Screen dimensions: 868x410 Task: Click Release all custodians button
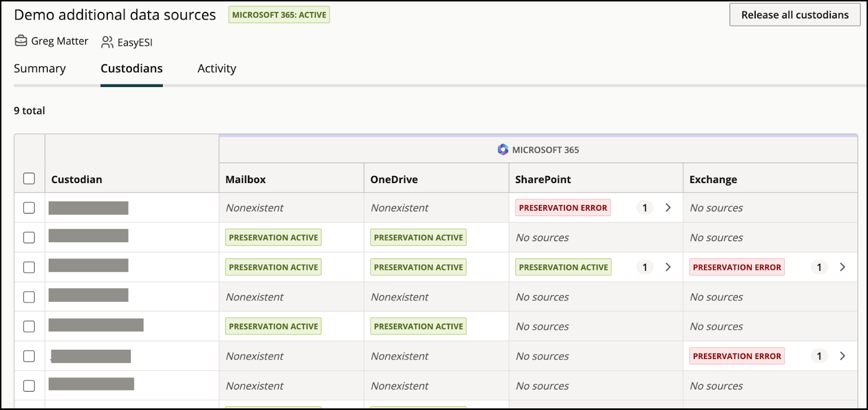click(795, 15)
